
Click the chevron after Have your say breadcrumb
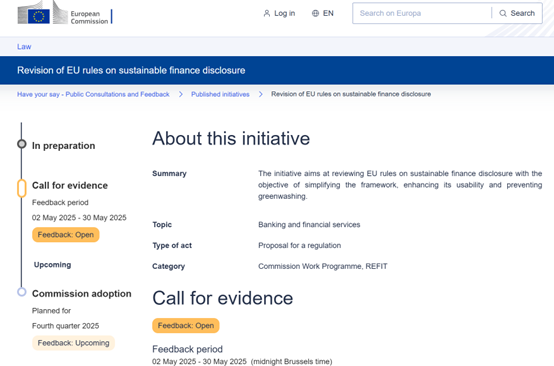click(x=181, y=94)
